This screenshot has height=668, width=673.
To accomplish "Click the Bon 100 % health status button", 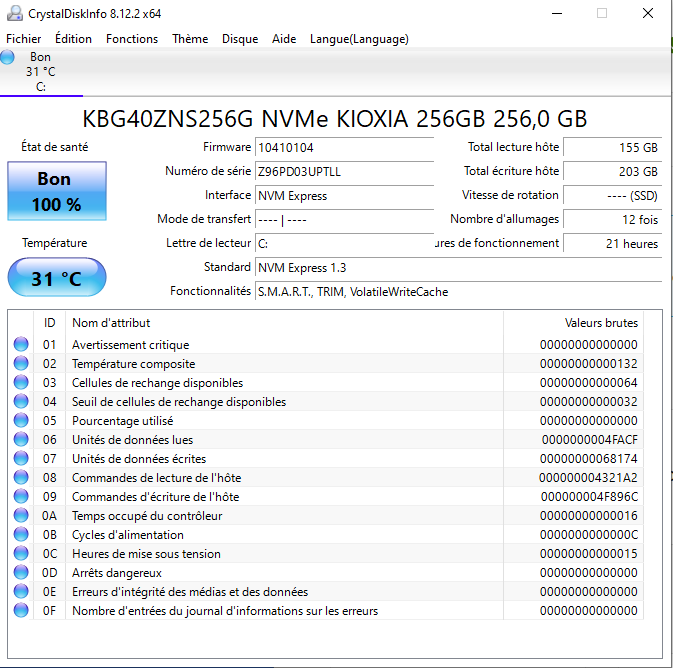I will coord(57,191).
